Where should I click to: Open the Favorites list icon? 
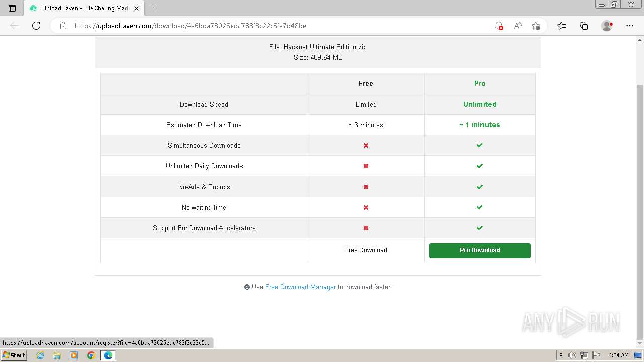pyautogui.click(x=561, y=26)
